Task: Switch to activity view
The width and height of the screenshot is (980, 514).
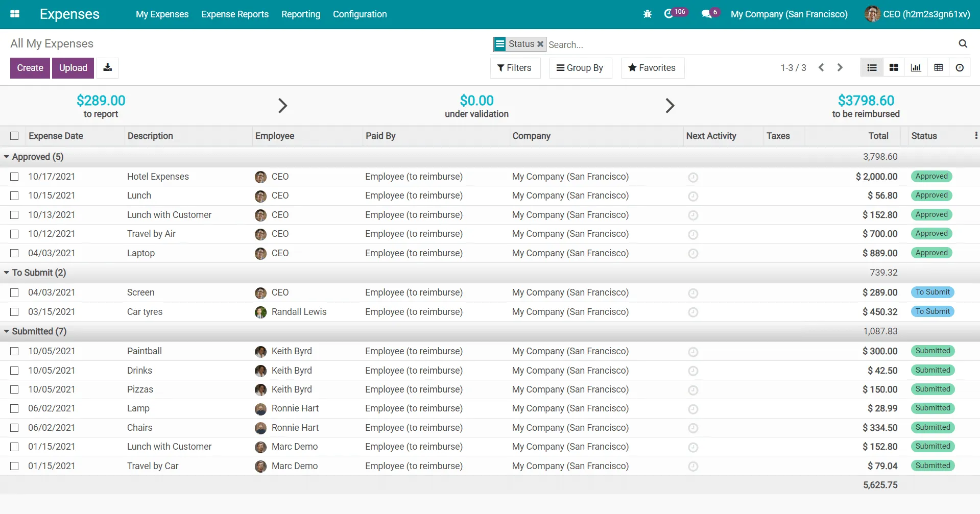Action: [x=960, y=67]
